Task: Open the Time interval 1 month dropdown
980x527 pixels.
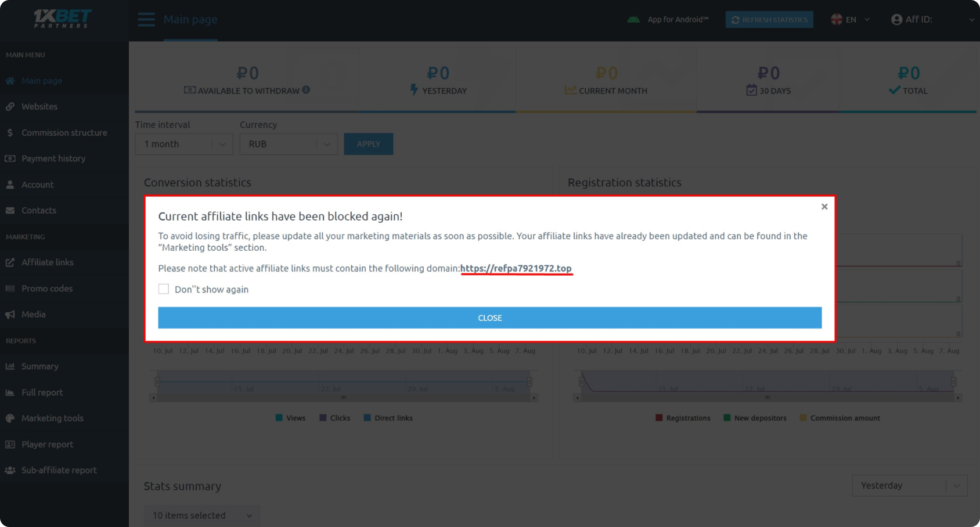Action: tap(183, 144)
